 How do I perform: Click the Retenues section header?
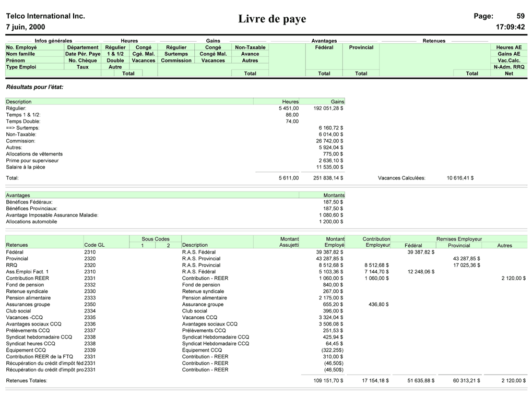click(x=433, y=40)
